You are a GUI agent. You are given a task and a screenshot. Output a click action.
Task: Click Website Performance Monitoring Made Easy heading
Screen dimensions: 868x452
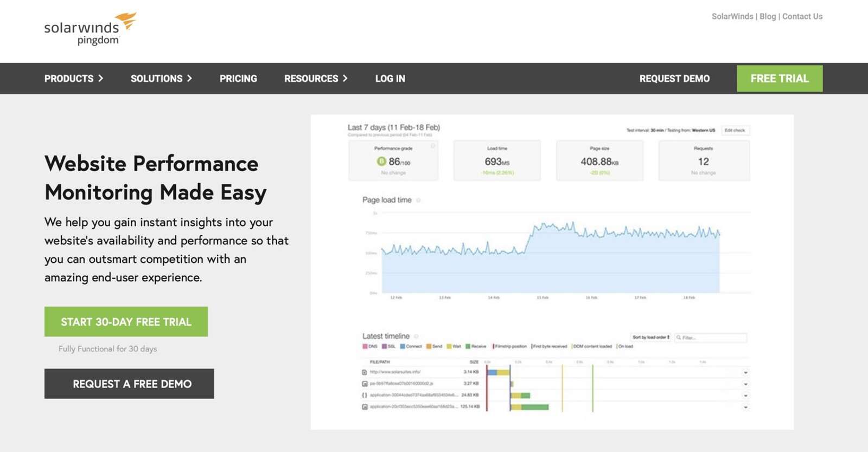pyautogui.click(x=155, y=178)
